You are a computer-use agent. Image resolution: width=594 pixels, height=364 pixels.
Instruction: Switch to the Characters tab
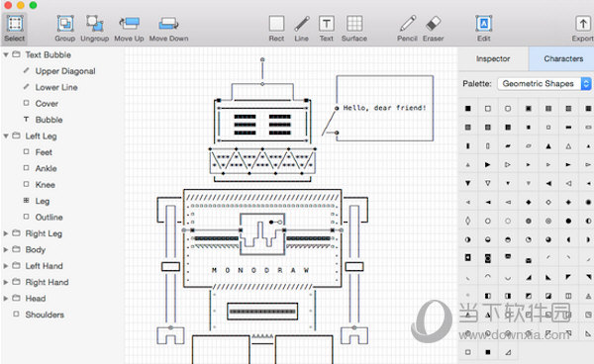coord(563,58)
